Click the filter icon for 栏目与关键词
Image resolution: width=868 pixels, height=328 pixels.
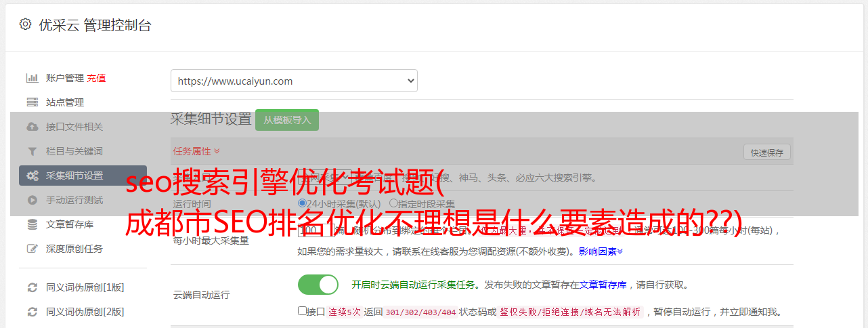[32, 151]
